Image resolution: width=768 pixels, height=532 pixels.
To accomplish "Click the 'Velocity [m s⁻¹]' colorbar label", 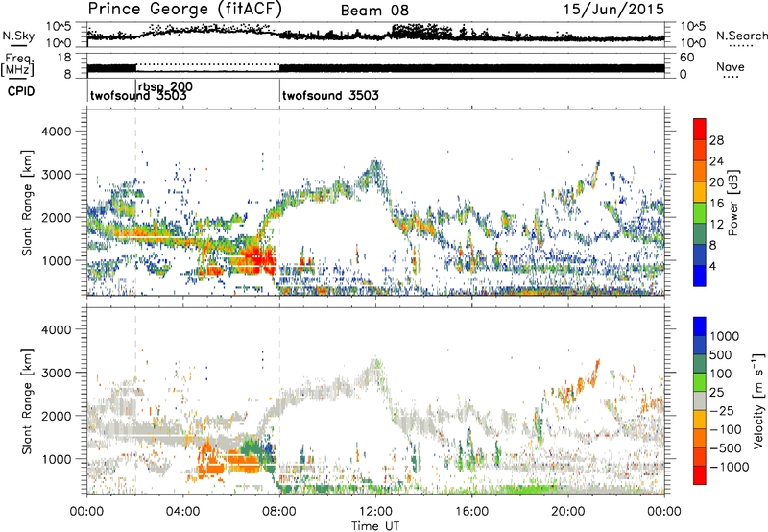I will 758,400.
